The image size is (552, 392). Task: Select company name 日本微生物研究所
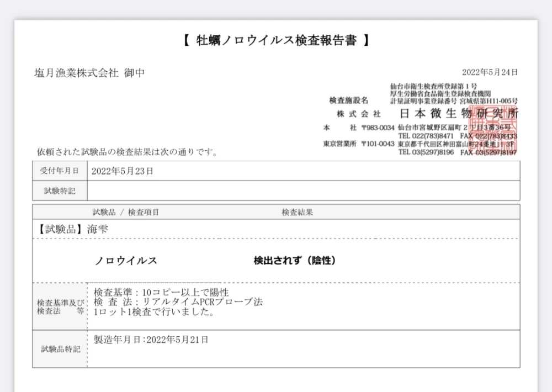tap(459, 113)
